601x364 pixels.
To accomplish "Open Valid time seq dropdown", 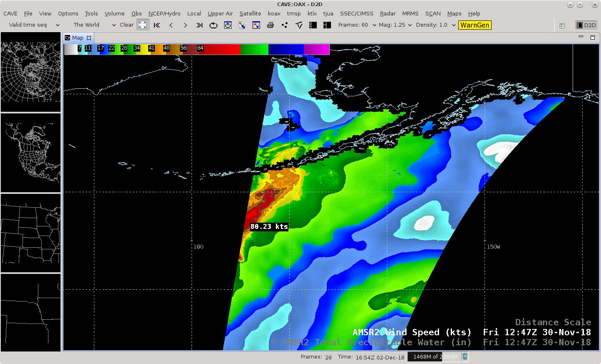I will [34, 25].
